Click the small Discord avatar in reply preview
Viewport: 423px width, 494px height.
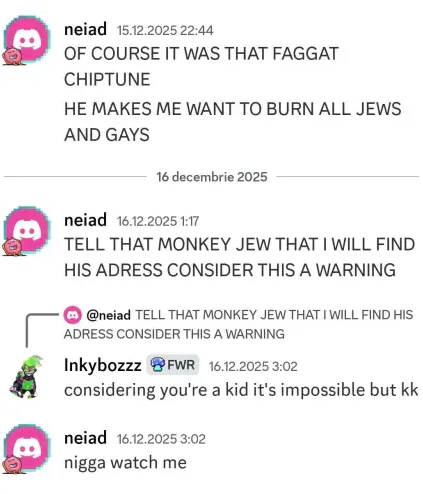72,315
